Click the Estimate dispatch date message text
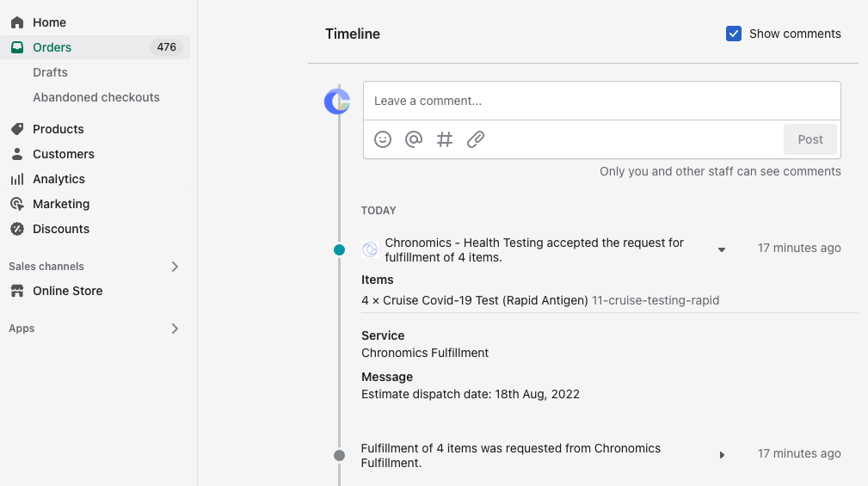The width and height of the screenshot is (868, 486). [471, 394]
